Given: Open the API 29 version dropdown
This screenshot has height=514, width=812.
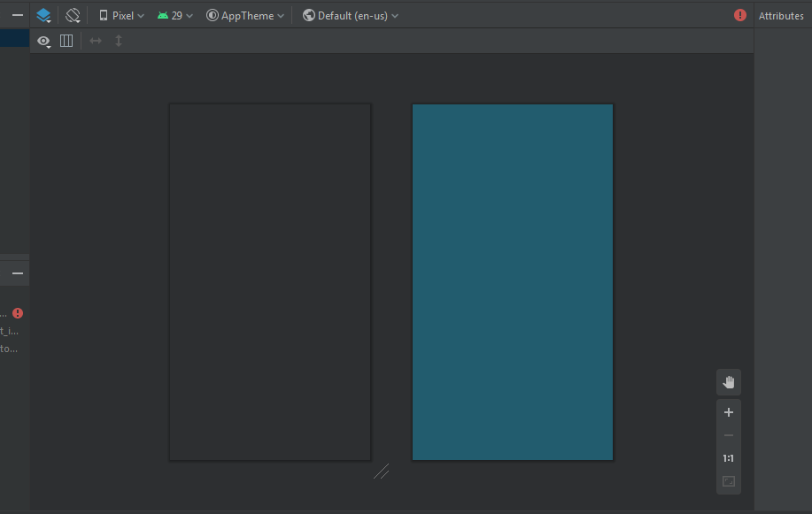Looking at the screenshot, I should pyautogui.click(x=175, y=16).
